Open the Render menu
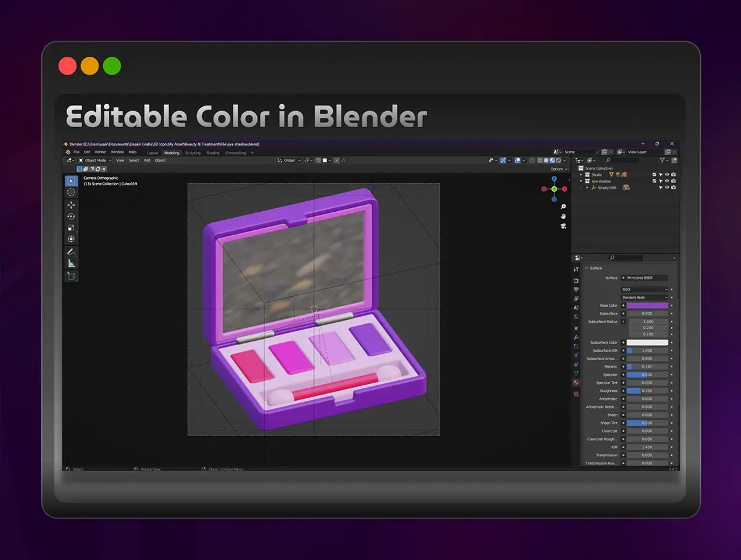Viewport: 741px width, 560px height. (x=100, y=152)
